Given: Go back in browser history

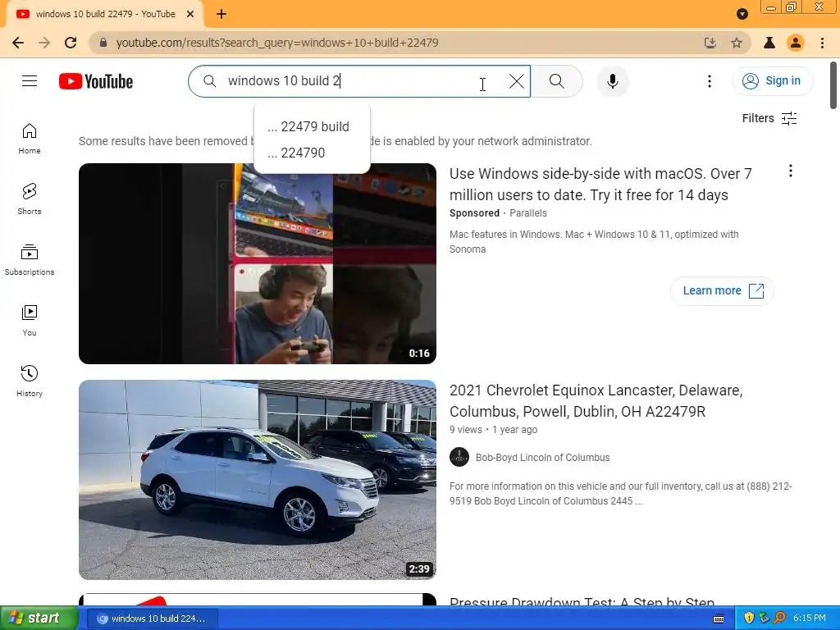Looking at the screenshot, I should [x=18, y=43].
